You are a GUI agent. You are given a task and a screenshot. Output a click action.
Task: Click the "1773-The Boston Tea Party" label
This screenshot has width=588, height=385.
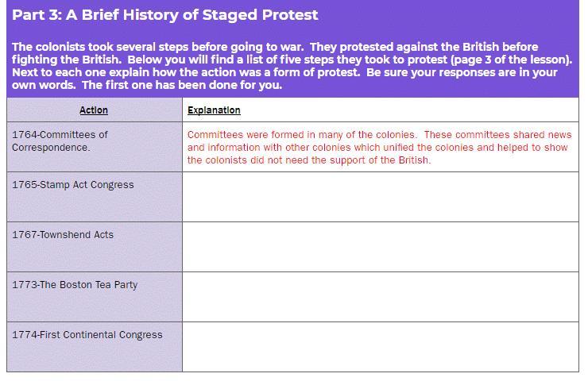coord(75,285)
